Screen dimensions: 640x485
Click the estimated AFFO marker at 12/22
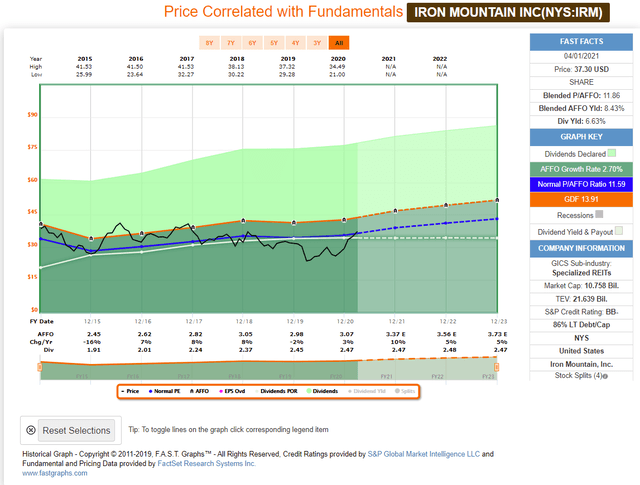(446, 205)
